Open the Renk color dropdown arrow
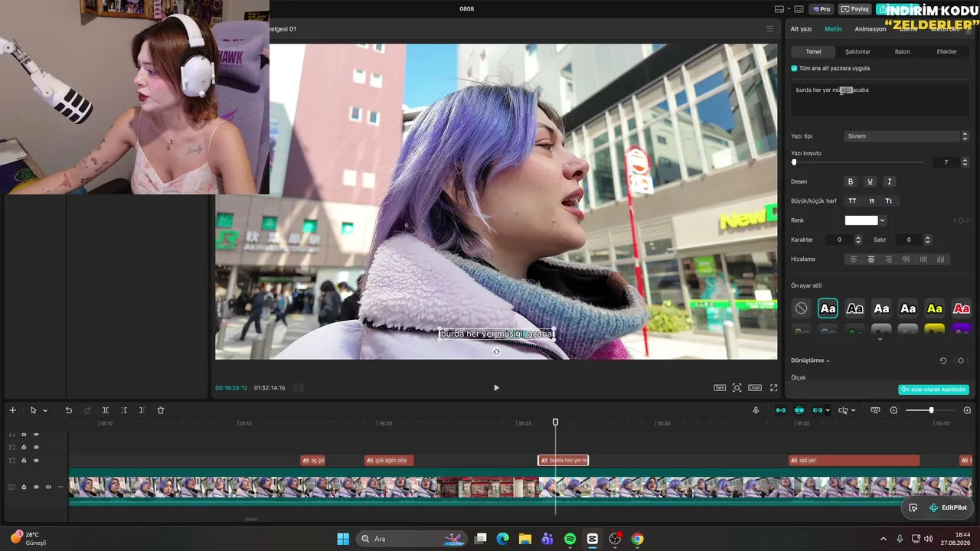 pos(882,220)
